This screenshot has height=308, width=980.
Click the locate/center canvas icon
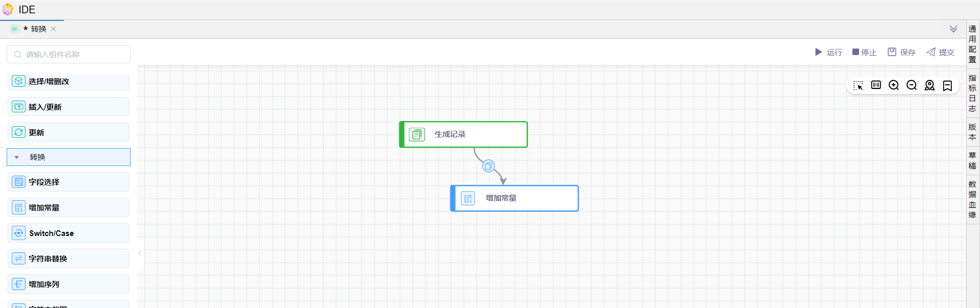(929, 85)
